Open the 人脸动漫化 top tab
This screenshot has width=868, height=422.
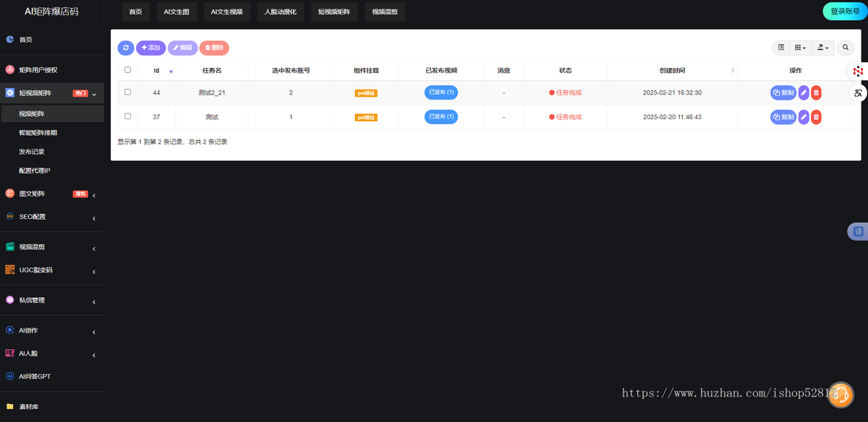click(281, 12)
